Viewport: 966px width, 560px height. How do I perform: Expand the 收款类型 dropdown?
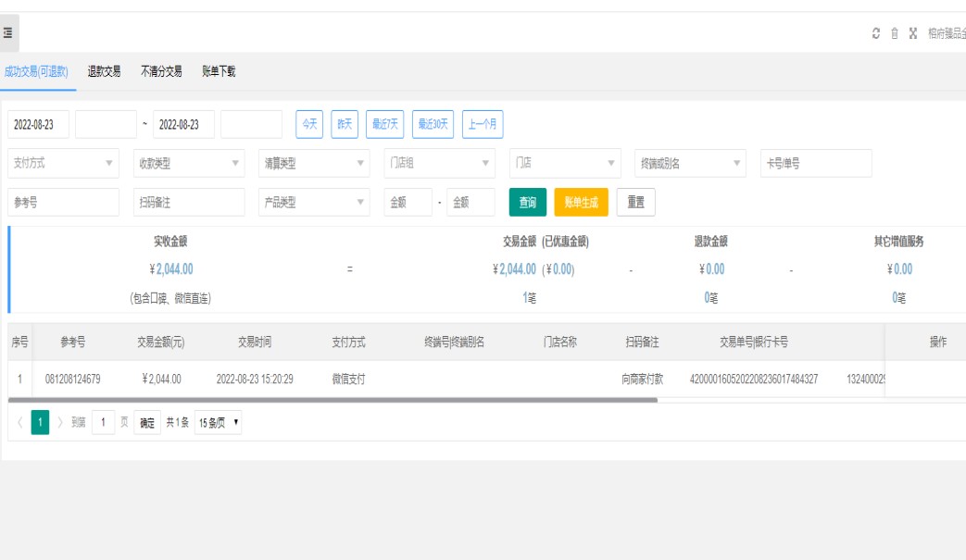189,163
